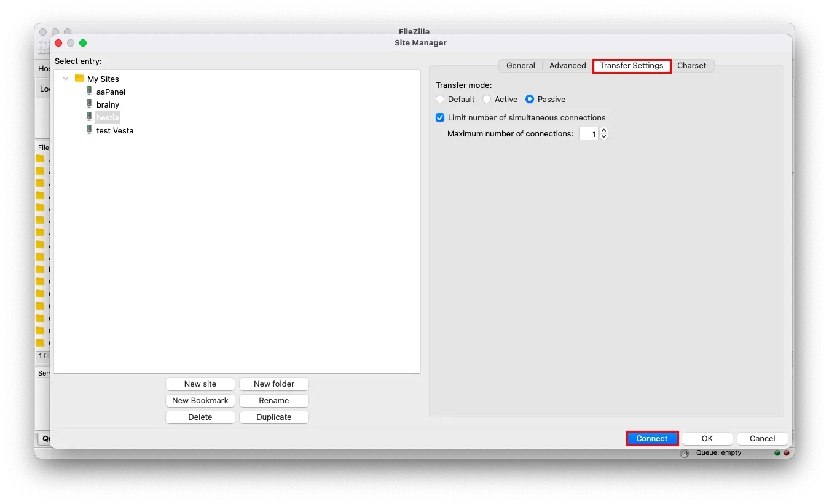Image resolution: width=829 pixels, height=504 pixels.
Task: Select the aaPanel site entry
Action: coord(111,92)
